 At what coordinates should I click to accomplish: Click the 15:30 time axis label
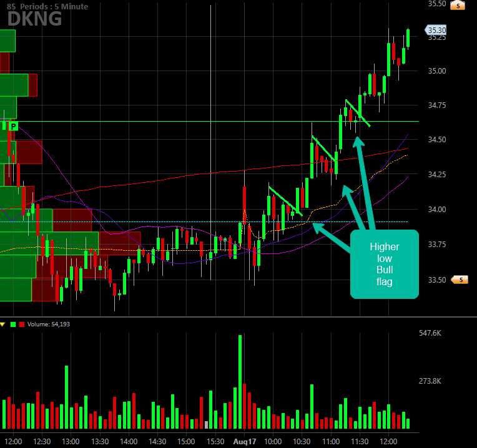pos(215,442)
